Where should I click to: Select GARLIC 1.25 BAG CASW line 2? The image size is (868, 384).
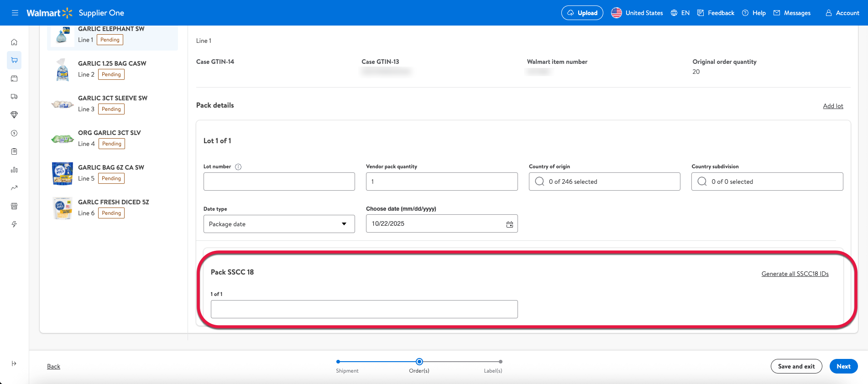112,68
